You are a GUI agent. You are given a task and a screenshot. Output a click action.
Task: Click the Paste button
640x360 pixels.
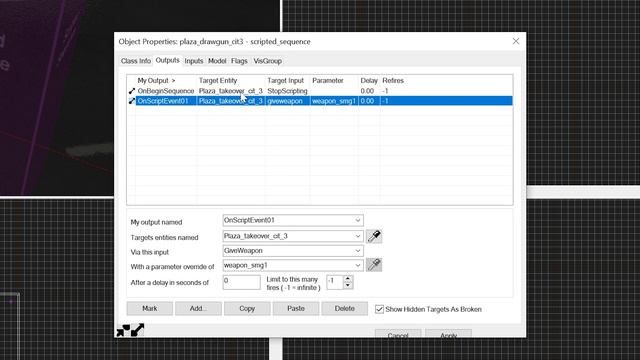(x=296, y=309)
